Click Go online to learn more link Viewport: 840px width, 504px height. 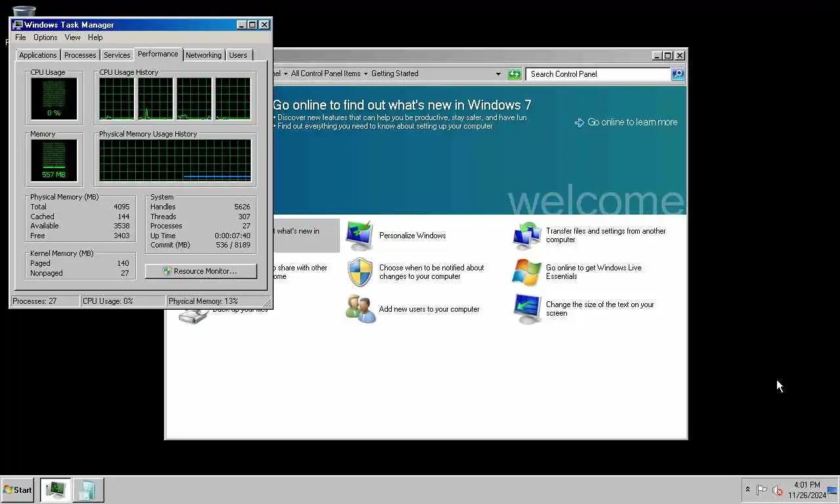[x=632, y=122]
